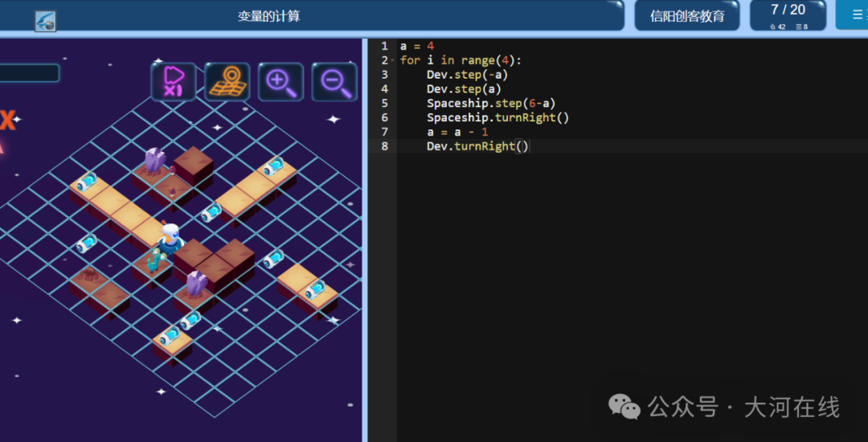Screen dimensions: 868x442
Task: Click the lower purple crystal near brown blocks
Action: (195, 284)
